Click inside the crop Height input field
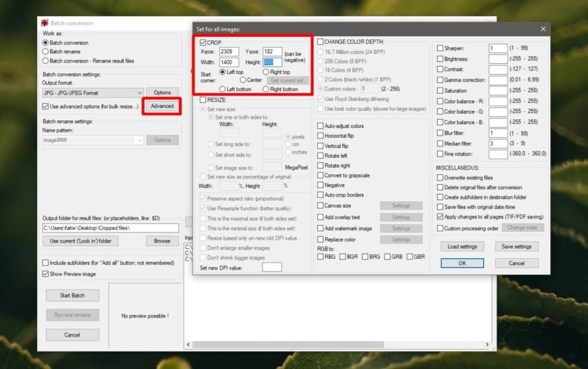 [x=272, y=61]
